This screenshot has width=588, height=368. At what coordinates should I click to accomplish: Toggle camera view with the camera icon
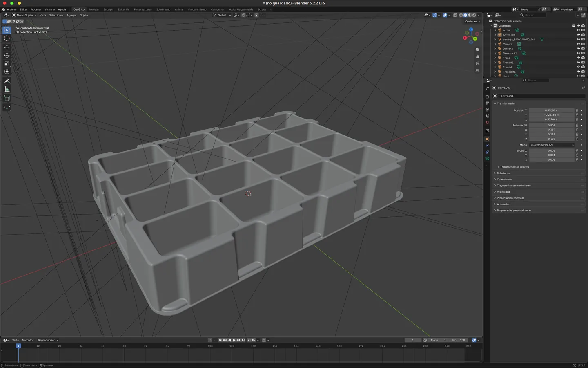477,63
